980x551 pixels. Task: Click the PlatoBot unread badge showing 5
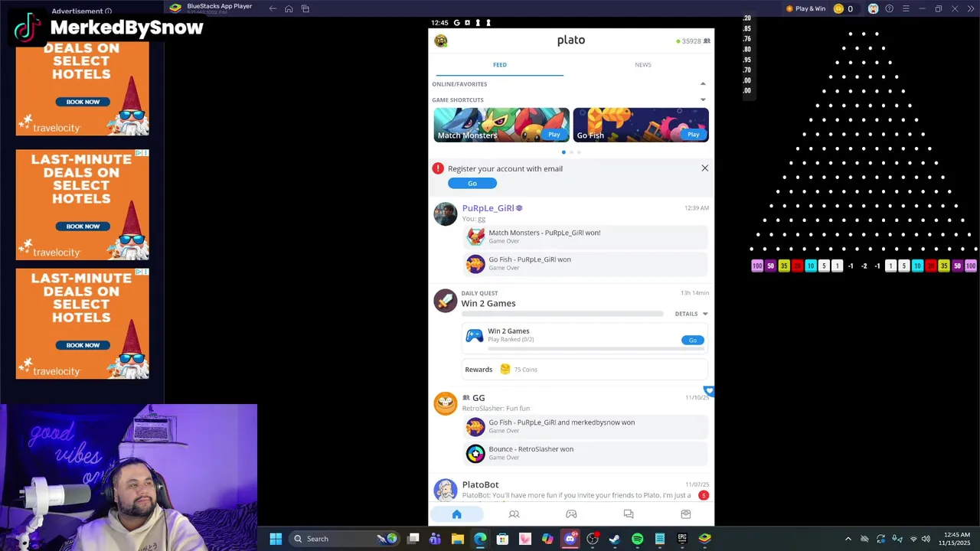pyautogui.click(x=704, y=495)
